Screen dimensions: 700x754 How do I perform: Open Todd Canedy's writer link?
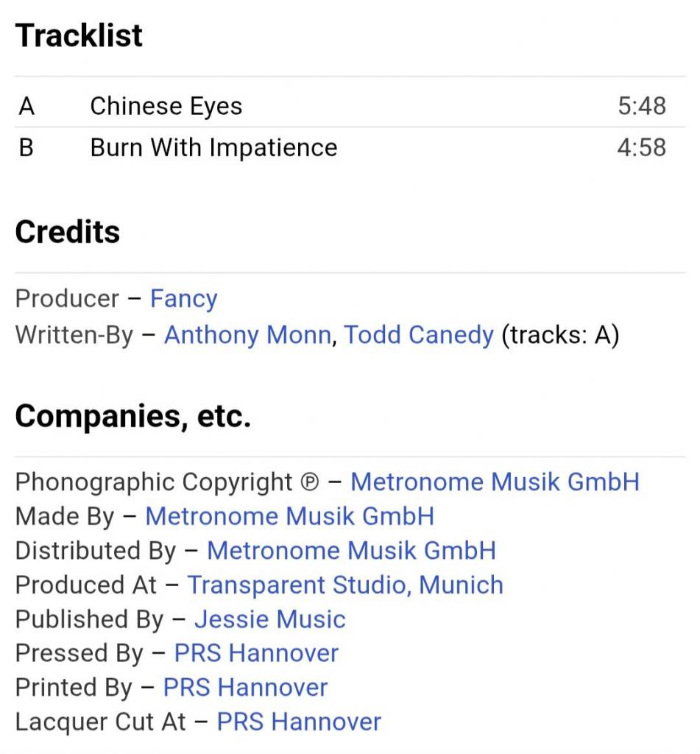click(419, 335)
